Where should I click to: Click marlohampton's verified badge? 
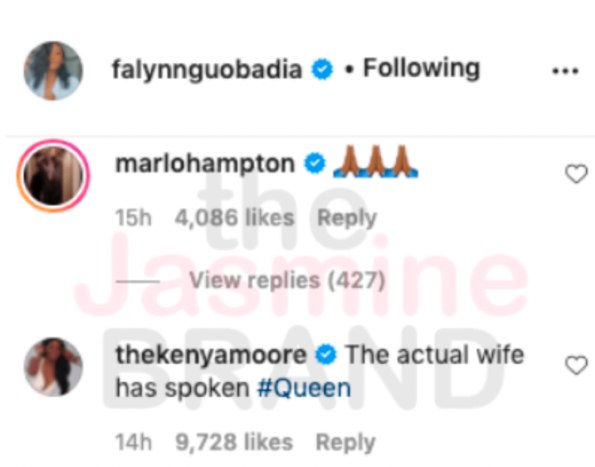315,163
